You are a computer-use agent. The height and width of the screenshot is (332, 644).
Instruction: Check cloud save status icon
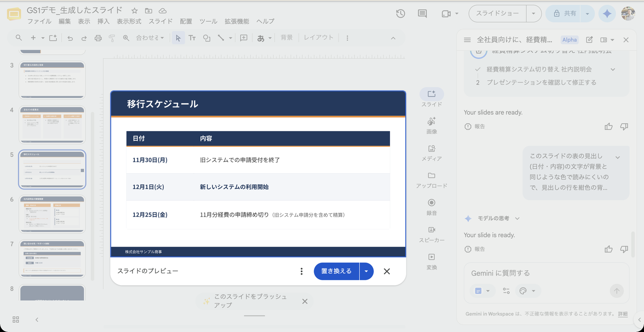point(162,11)
